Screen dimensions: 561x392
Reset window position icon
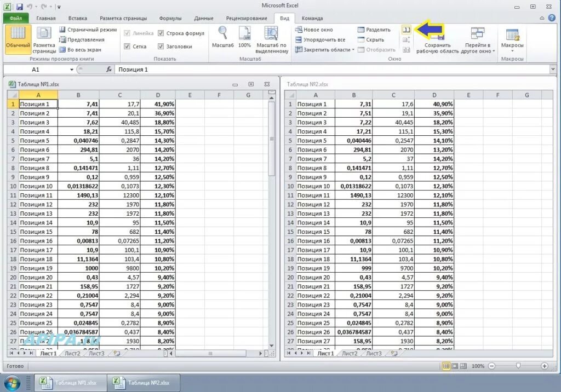pyautogui.click(x=406, y=50)
